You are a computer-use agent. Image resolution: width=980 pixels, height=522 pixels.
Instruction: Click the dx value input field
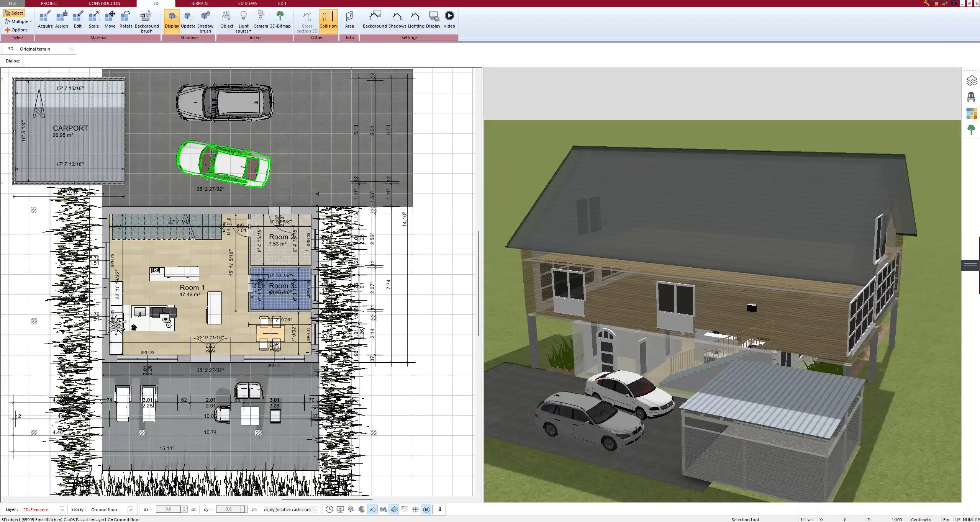(x=168, y=509)
